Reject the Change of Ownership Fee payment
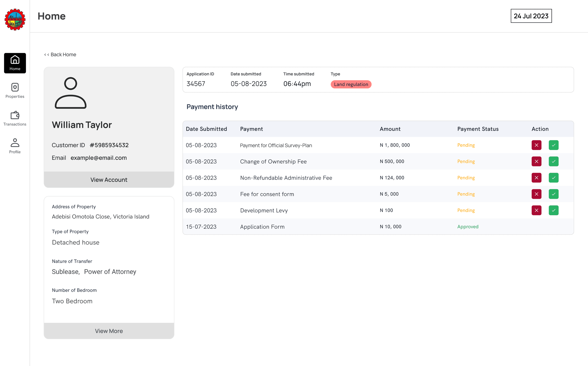 [x=537, y=161]
